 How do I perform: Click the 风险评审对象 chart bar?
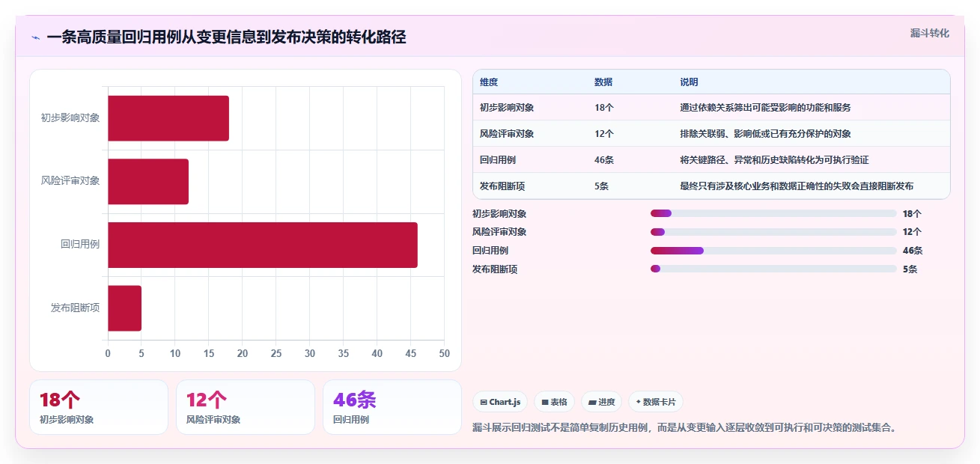point(148,181)
